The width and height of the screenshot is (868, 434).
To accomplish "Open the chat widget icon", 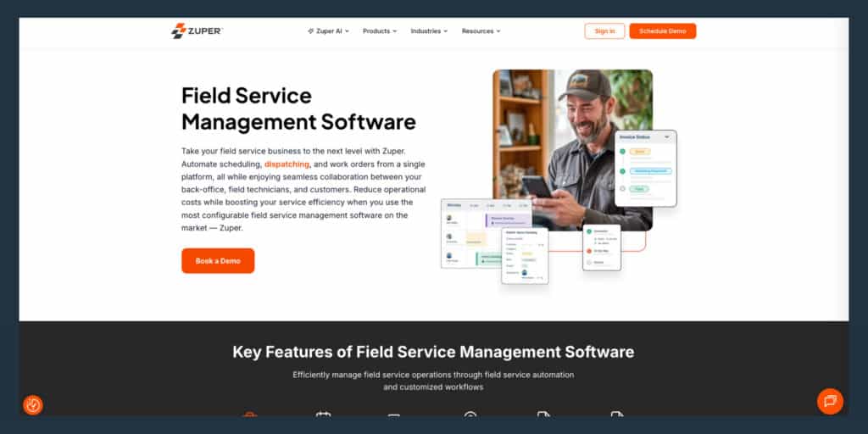I will click(x=830, y=401).
